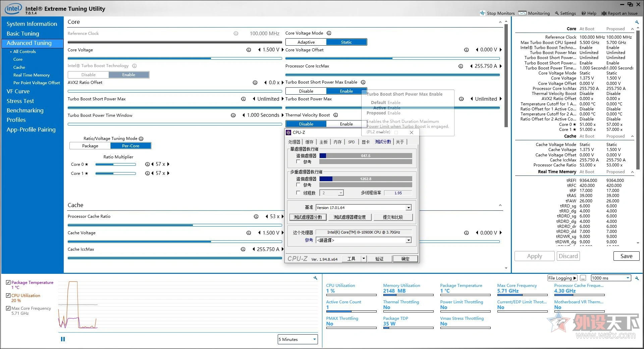Select Static core voltage mode
Image resolution: width=644 pixels, height=349 pixels.
coord(346,42)
